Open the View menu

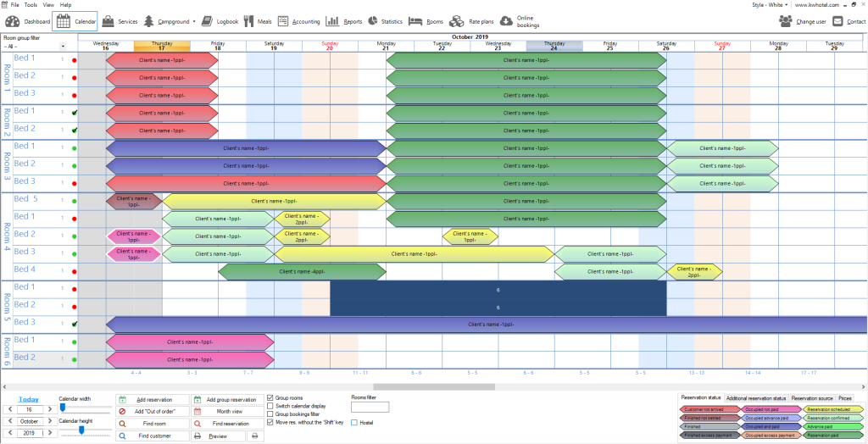tap(48, 4)
